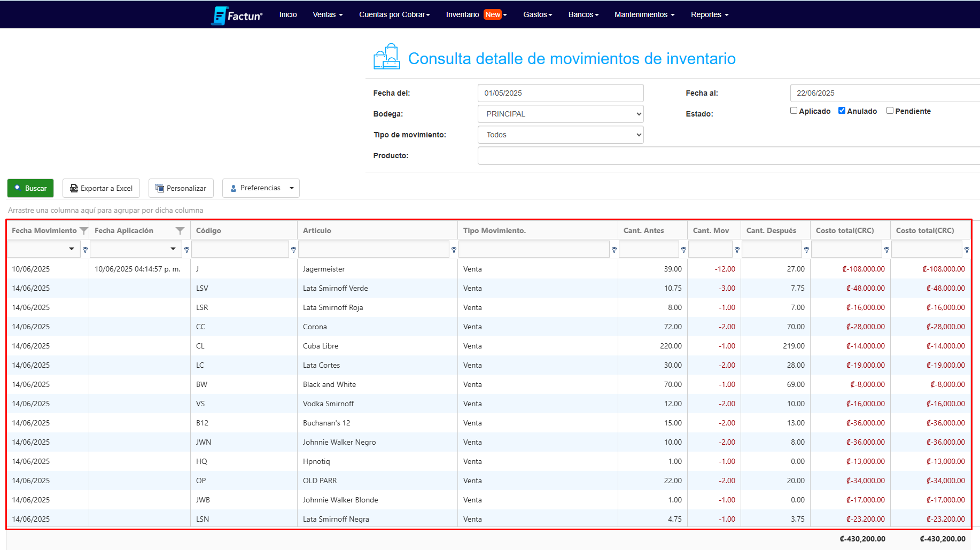Image resolution: width=980 pixels, height=550 pixels.
Task: Open the Mantenimientos menu
Action: [x=644, y=14]
